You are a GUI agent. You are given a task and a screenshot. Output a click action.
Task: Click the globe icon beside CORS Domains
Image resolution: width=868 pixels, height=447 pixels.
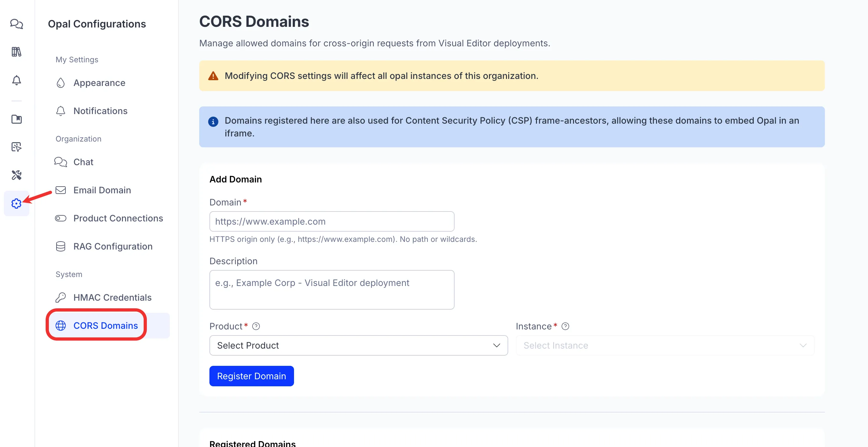coord(61,326)
